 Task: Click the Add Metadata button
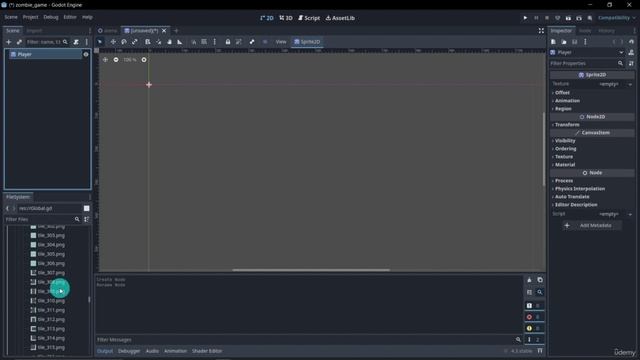[x=591, y=225]
